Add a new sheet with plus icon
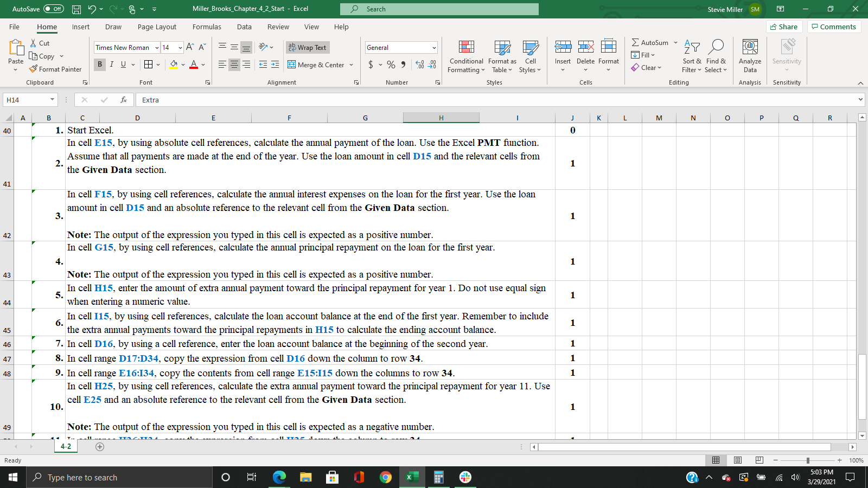 100,447
